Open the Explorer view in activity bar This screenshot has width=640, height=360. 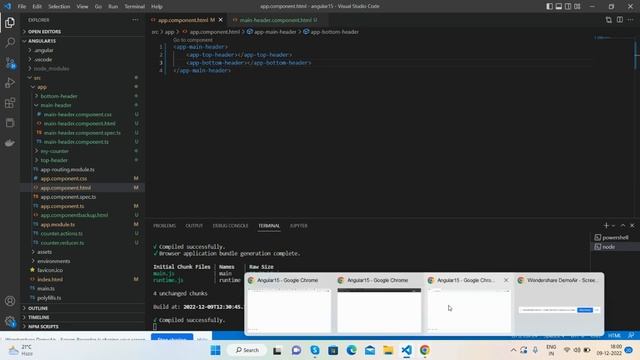point(10,22)
